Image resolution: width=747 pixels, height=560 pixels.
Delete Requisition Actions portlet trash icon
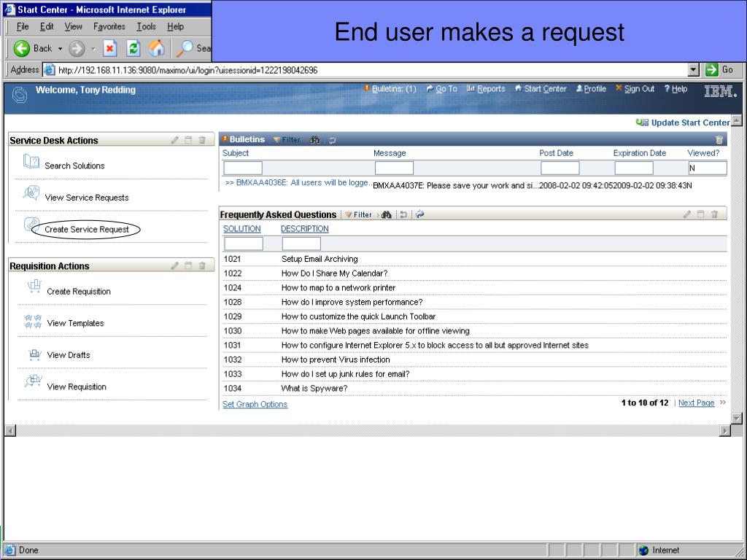click(202, 265)
